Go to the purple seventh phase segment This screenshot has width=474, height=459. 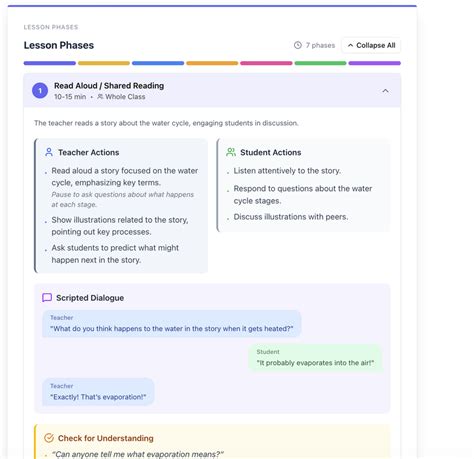tap(375, 63)
